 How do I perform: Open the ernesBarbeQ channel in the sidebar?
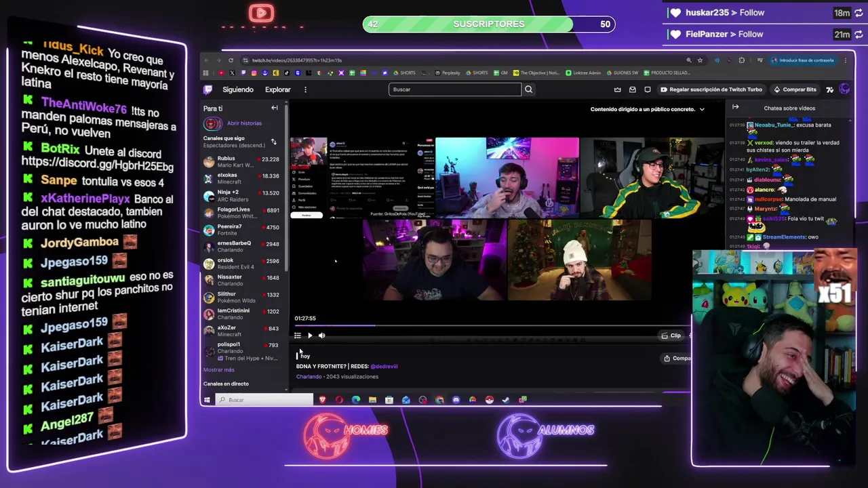pyautogui.click(x=241, y=247)
